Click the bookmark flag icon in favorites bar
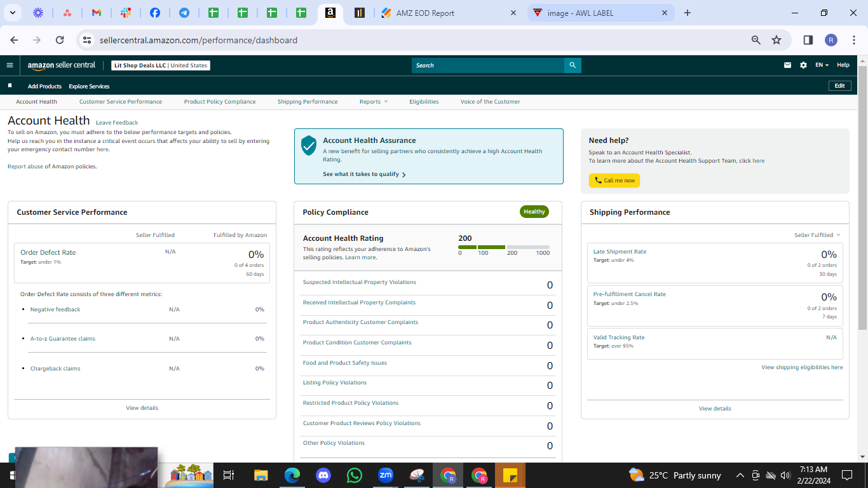The image size is (868, 488). coord(10,86)
